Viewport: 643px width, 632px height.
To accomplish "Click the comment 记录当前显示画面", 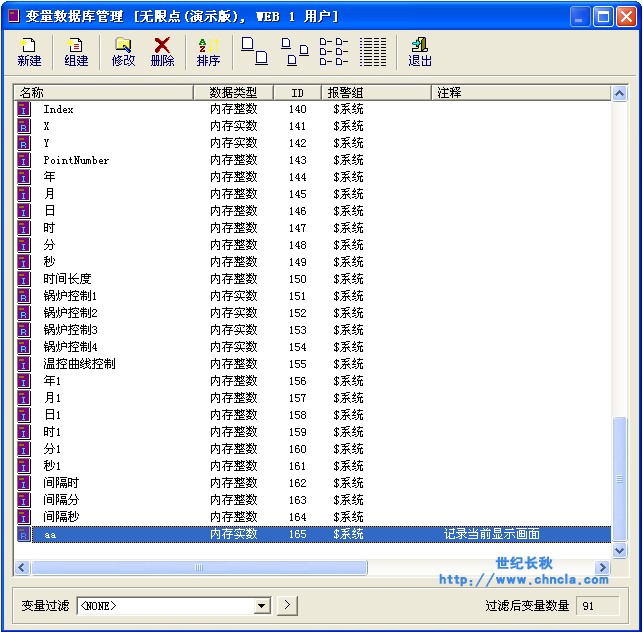I will pyautogui.click(x=491, y=534).
